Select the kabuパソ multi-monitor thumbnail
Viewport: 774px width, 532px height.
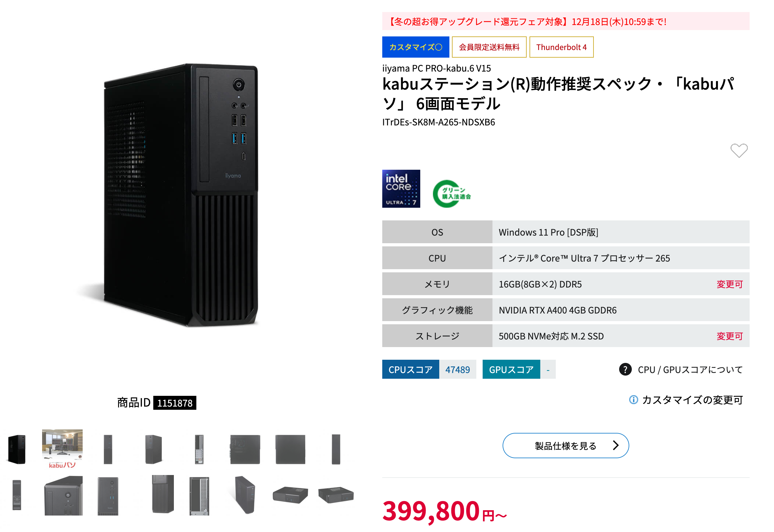[x=62, y=449]
